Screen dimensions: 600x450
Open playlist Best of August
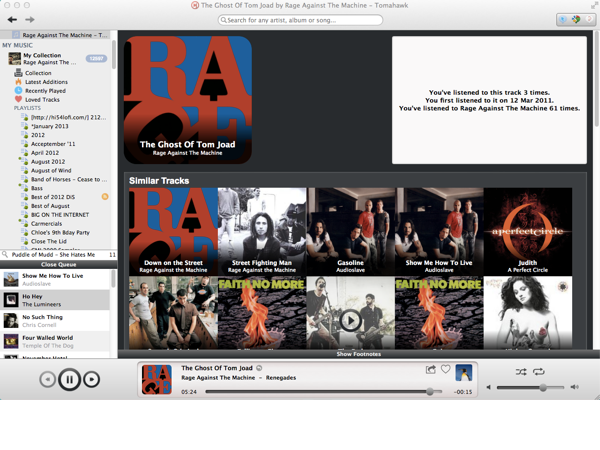[50, 205]
